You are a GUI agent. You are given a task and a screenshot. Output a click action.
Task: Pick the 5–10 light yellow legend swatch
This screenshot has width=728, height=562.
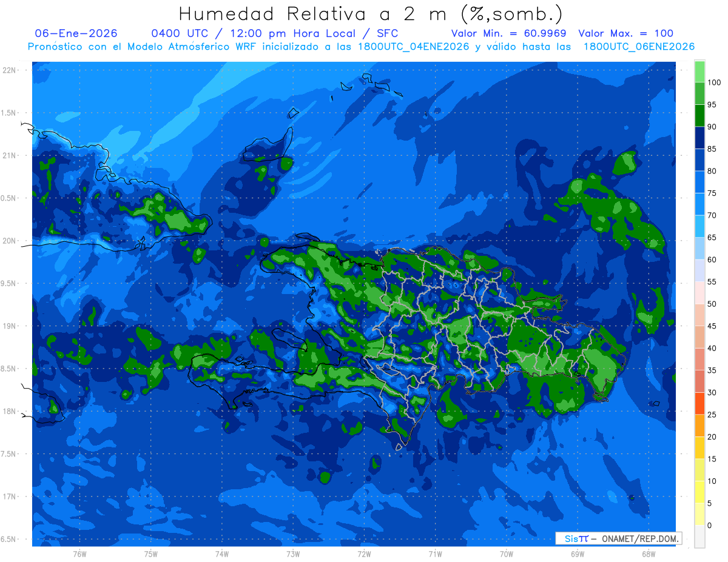coord(699,492)
